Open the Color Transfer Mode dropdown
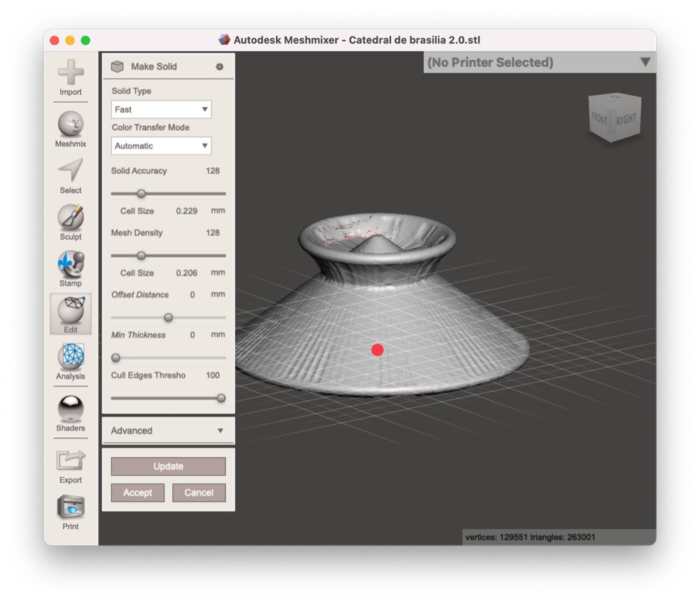This screenshot has width=700, height=603. tap(161, 146)
